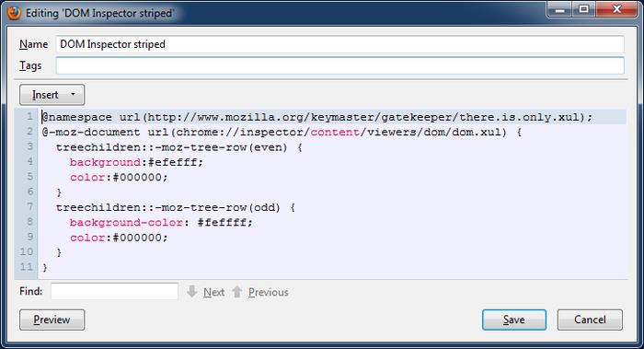
Task: Click into the Name input field
Action: click(x=340, y=44)
